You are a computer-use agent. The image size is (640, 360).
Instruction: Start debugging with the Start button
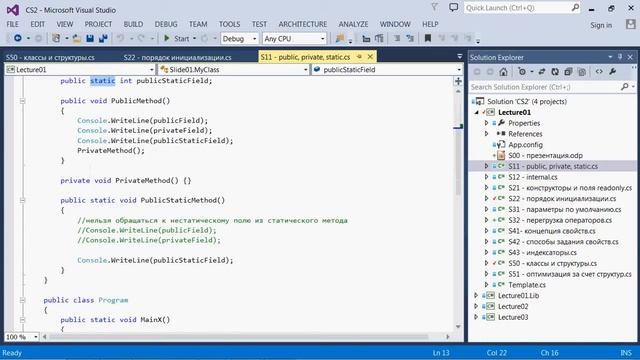tap(176, 38)
